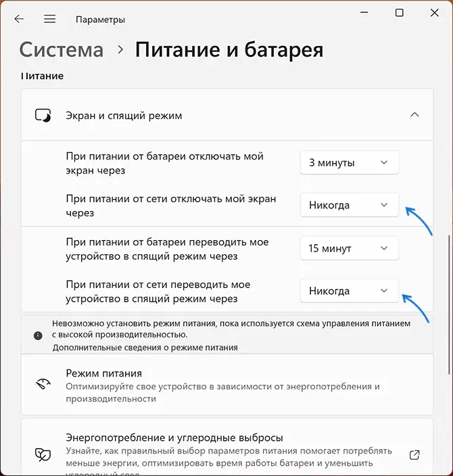Open the 15 минут sleep dropdown
The image size is (453, 476).
tap(349, 248)
